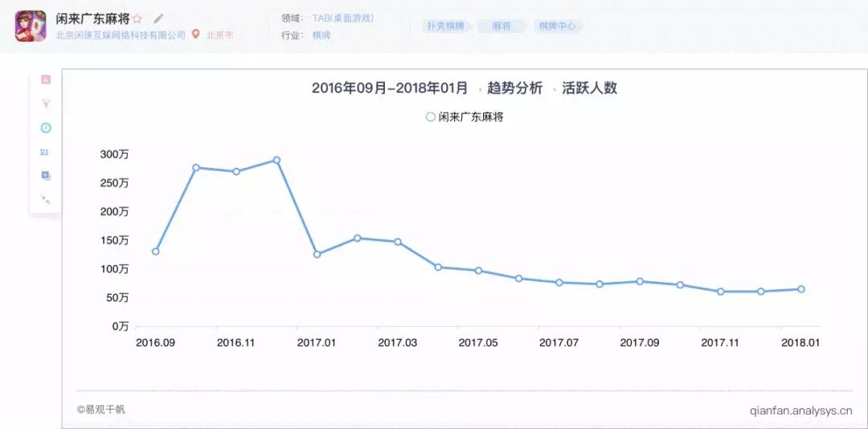Click the collapse arrows icon in the sidebar
Viewport: 868px width, 429px height.
pos(45,198)
